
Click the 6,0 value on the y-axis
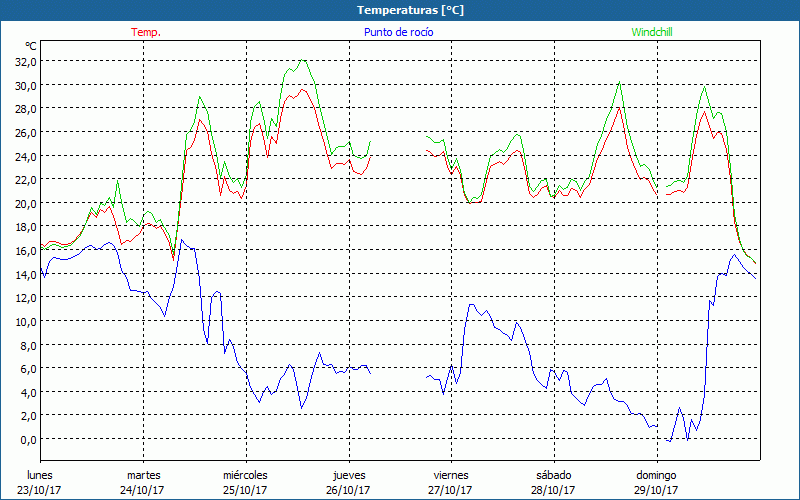(25, 368)
